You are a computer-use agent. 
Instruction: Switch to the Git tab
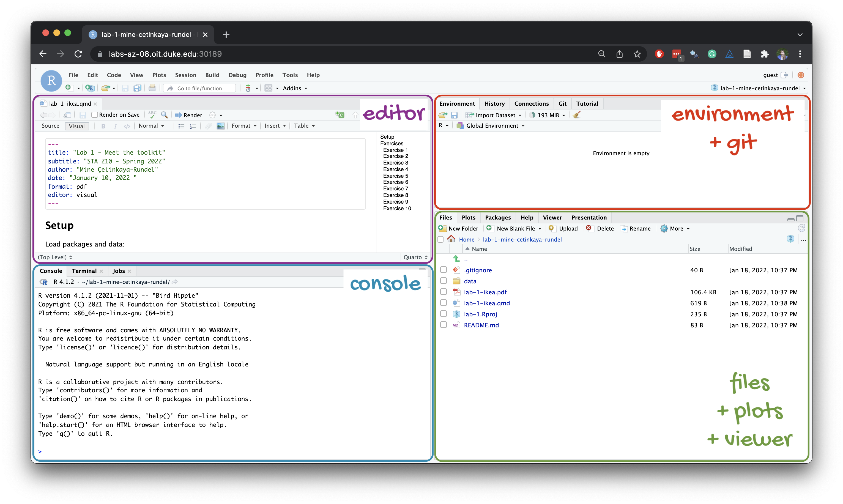tap(562, 104)
